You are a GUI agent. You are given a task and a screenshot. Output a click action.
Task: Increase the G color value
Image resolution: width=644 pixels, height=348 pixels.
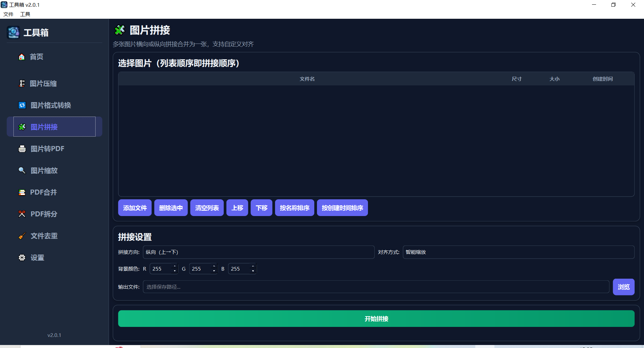tap(214, 267)
